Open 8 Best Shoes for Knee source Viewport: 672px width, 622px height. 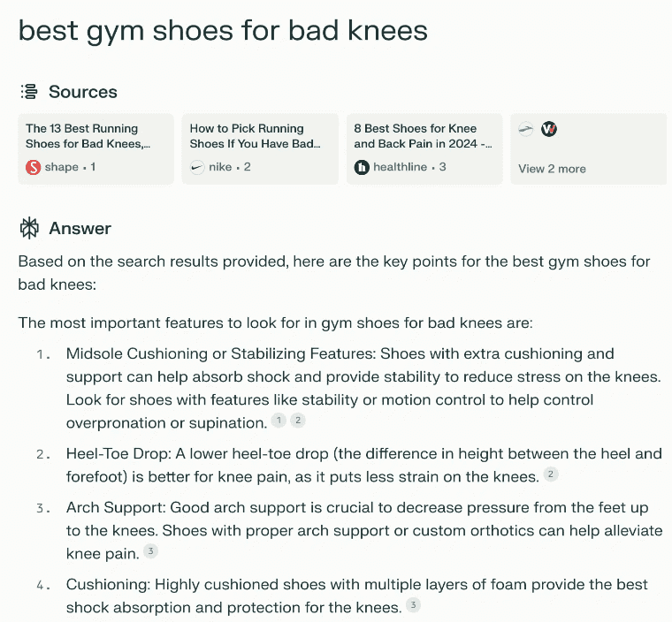[424, 148]
